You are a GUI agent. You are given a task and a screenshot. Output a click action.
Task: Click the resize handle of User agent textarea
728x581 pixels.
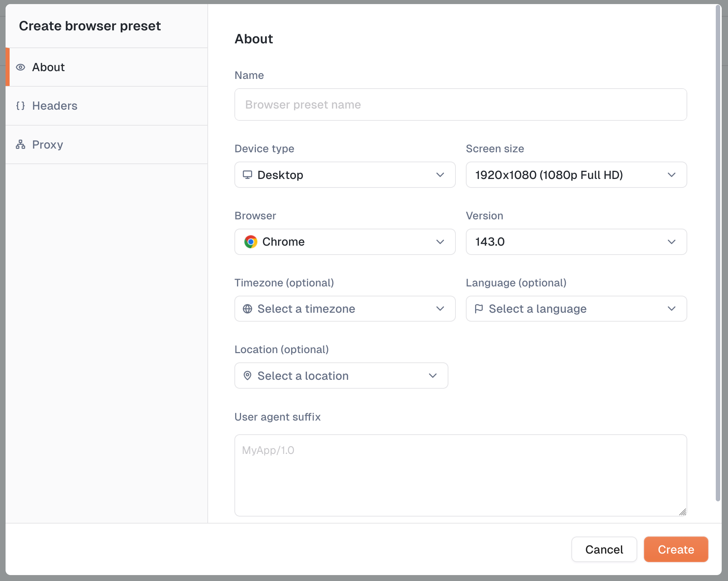[x=682, y=512]
